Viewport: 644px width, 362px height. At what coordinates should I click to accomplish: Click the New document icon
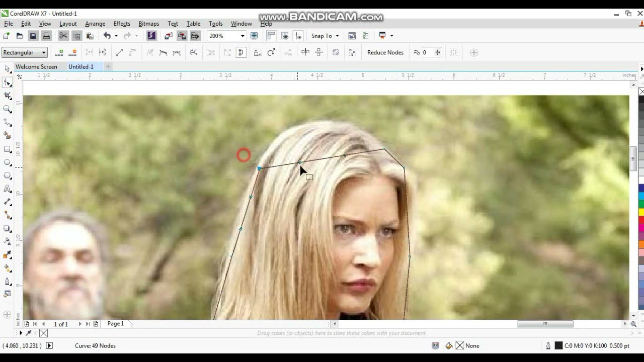click(x=6, y=36)
